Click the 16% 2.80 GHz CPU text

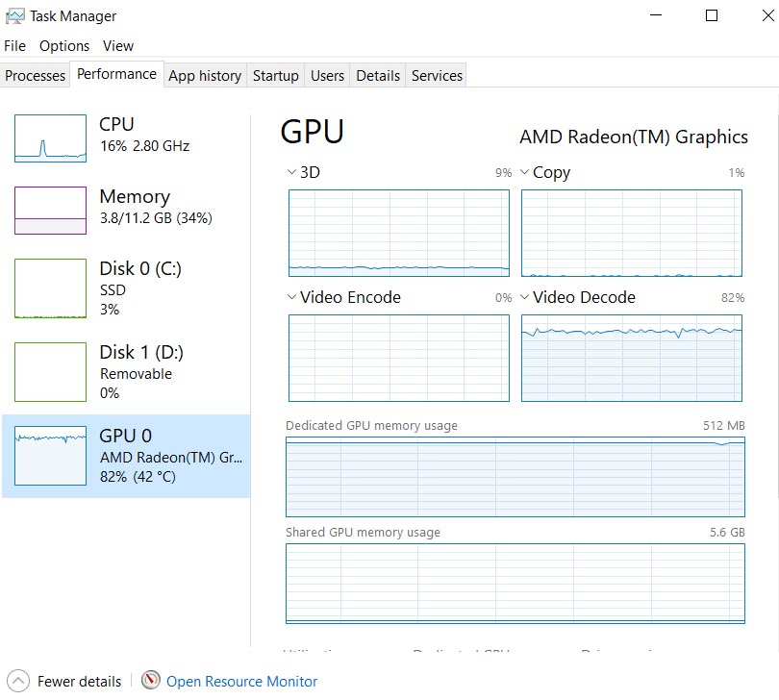coord(144,146)
